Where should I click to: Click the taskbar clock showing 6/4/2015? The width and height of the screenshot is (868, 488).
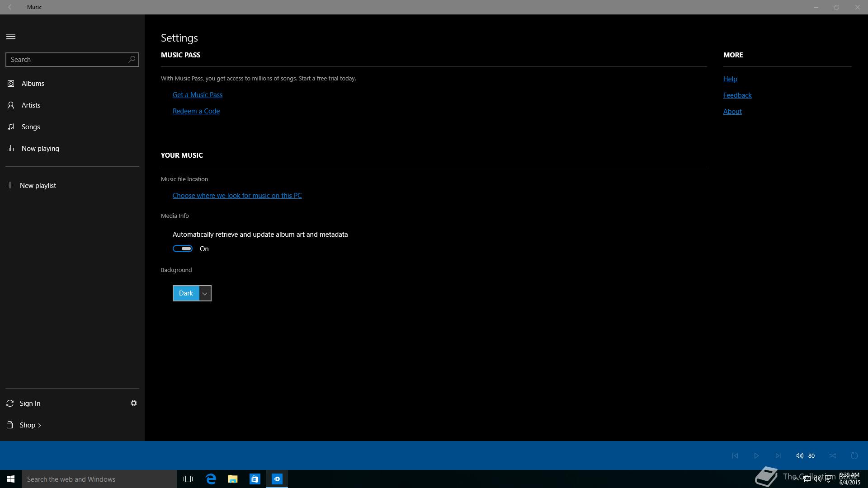(849, 479)
